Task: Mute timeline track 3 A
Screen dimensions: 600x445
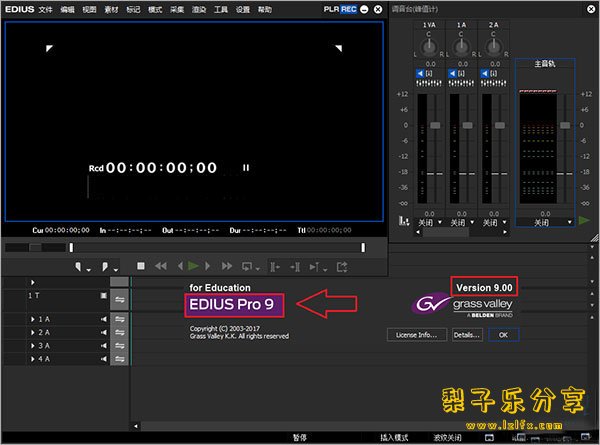Action: [104, 346]
